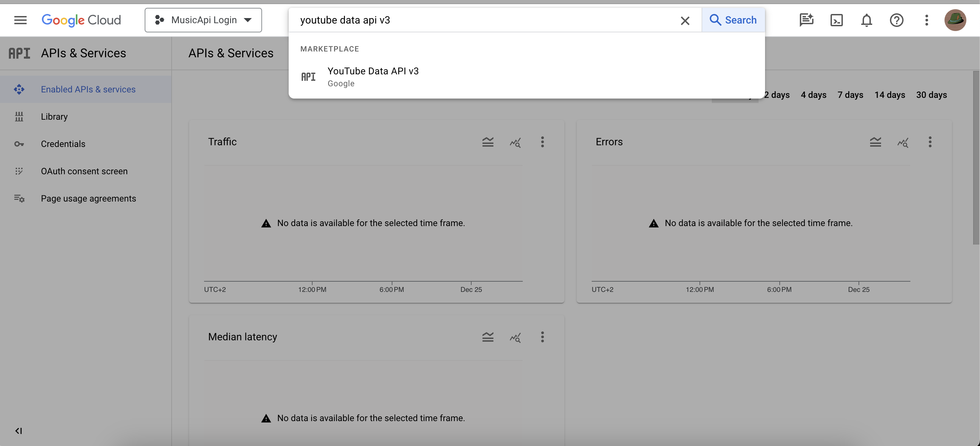
Task: Open Enabled APIs & services
Action: 88,89
